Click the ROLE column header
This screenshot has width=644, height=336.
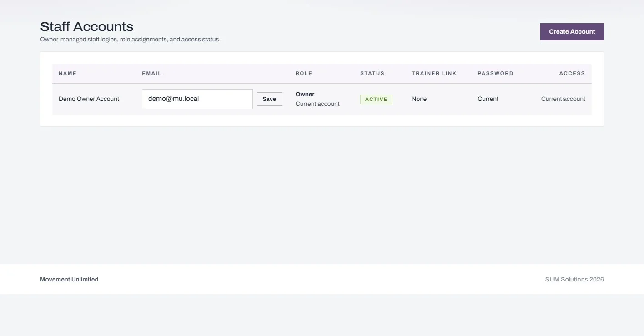point(304,73)
